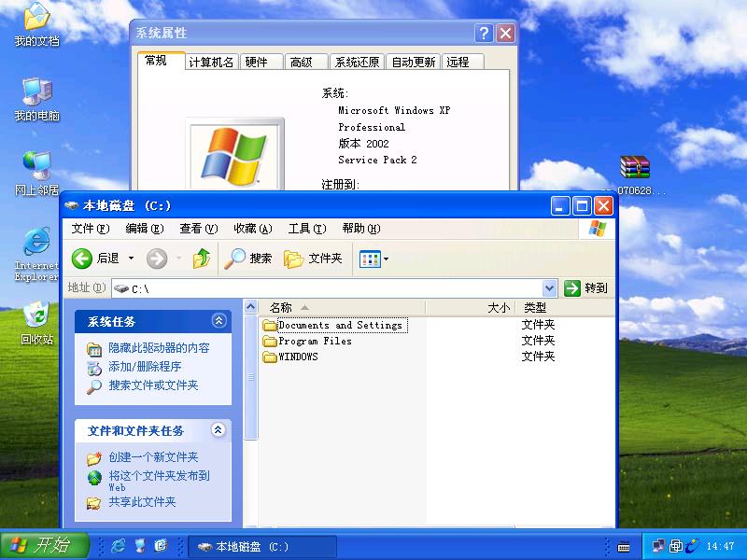This screenshot has width=747, height=560.
Task: Click 将这个文件夹发布到 Web link
Action: 159,481
